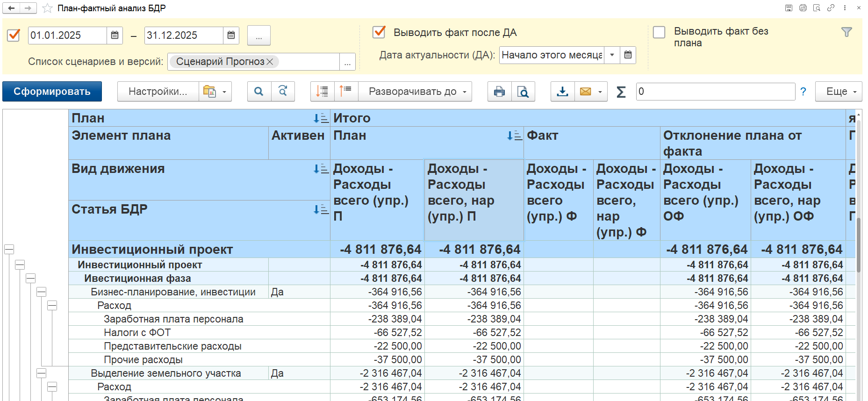Viewport: 868px width, 401px height.
Task: Add report to favorites with star icon
Action: point(47,8)
